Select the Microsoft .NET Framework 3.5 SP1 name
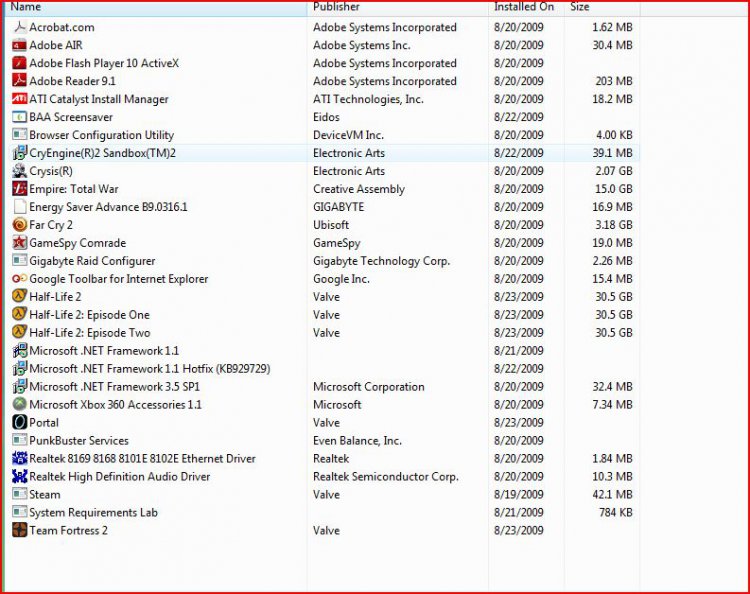This screenshot has height=594, width=750. point(114,386)
